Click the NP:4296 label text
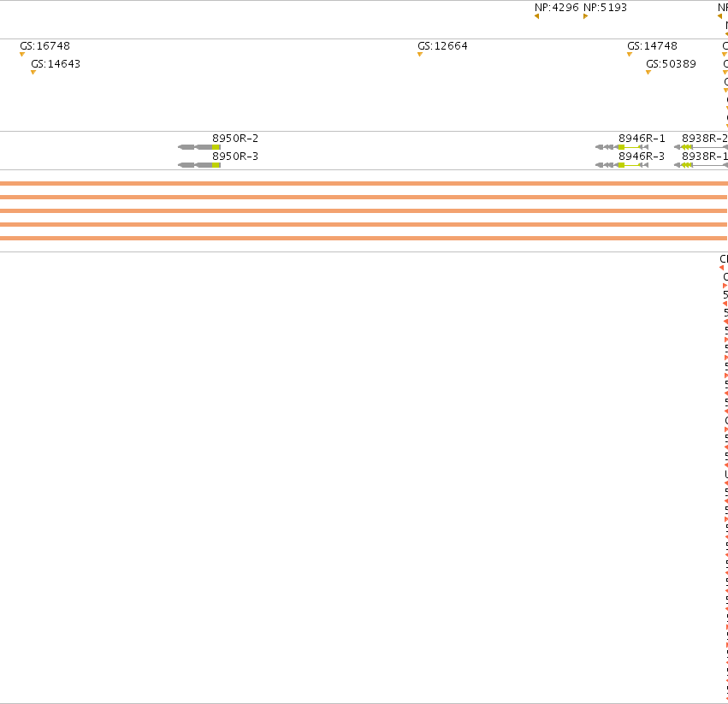728x704 pixels. click(557, 8)
